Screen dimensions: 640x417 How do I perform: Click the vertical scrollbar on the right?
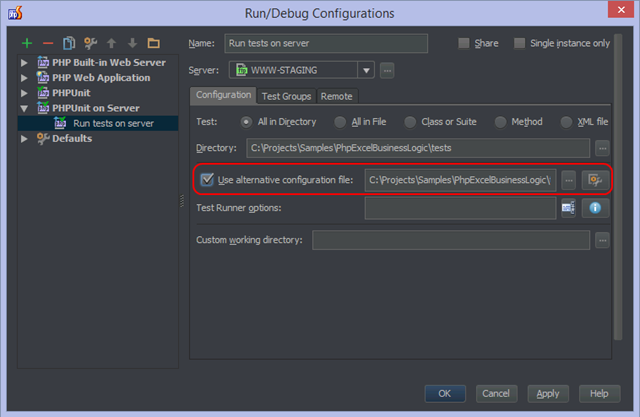tap(618, 187)
